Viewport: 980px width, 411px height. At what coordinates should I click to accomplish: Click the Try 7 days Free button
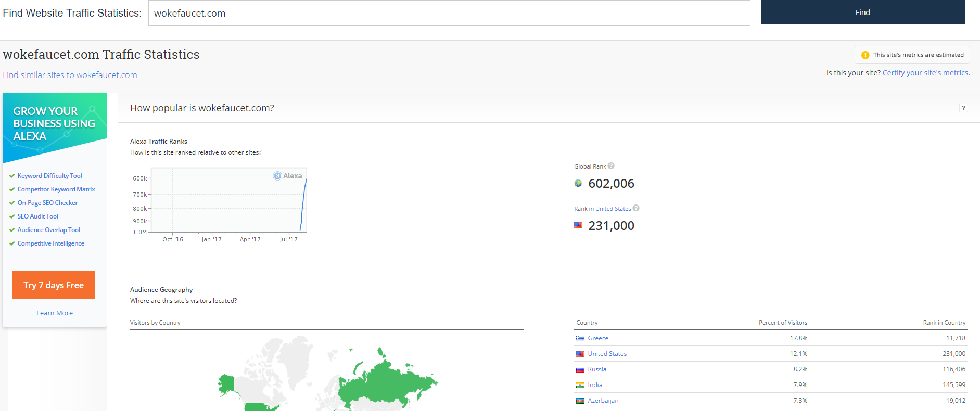[54, 285]
